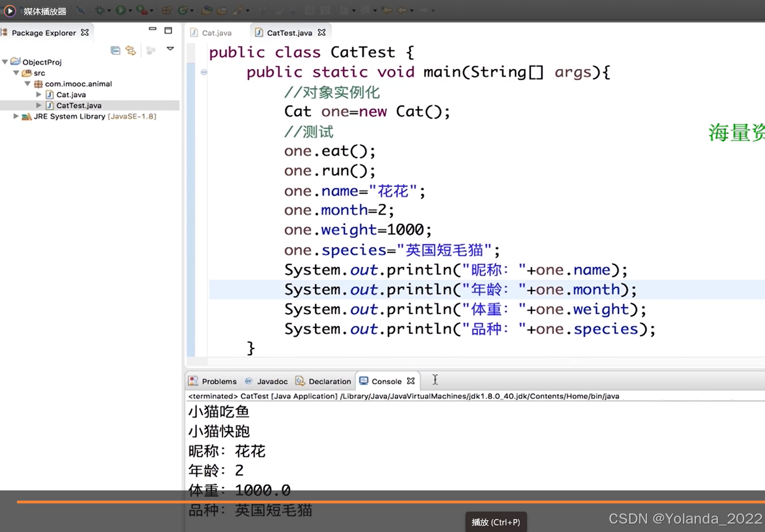Screen dimensions: 765x532
Task: Click the terminated CatTest status line
Action: [x=403, y=396]
